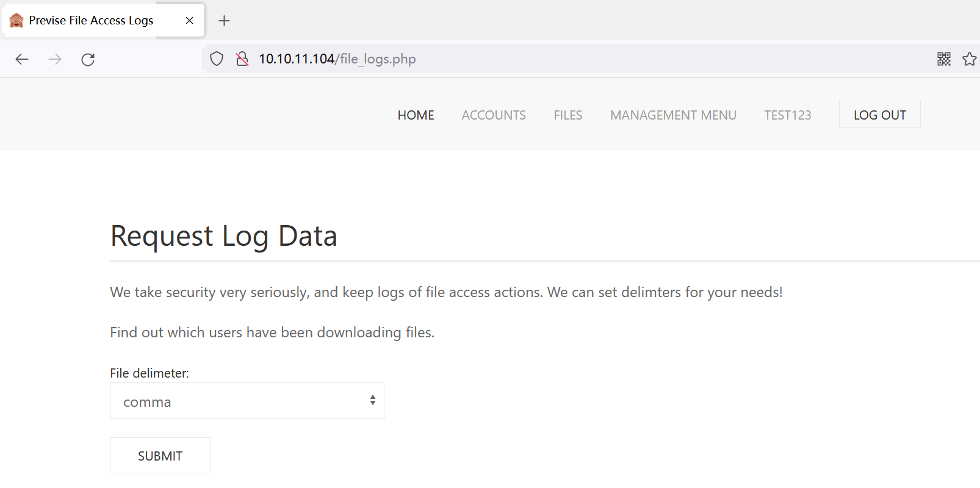Click the TEST123 user menu
The image size is (980, 488).
(787, 115)
